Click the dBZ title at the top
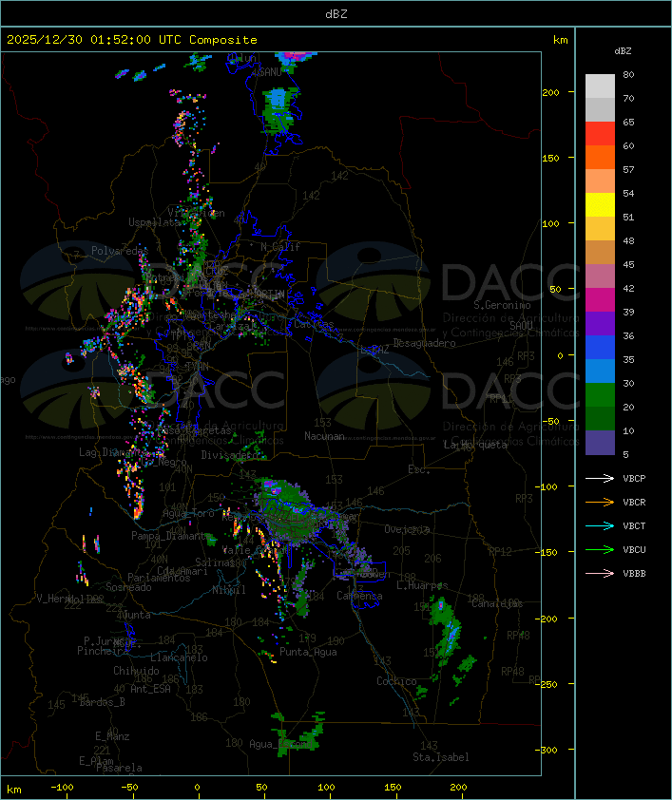Image resolution: width=672 pixels, height=800 pixels. coord(336,13)
